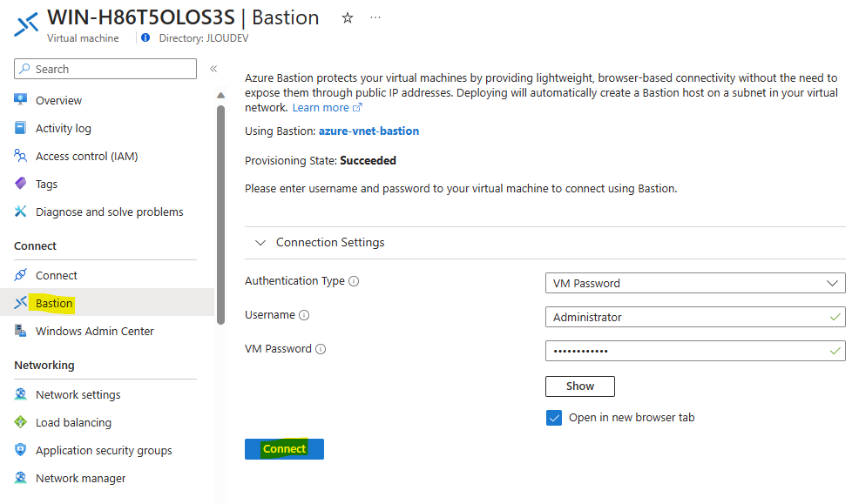Click the Bastion resource icon beside the page title
This screenshot has width=852, height=504.
tap(26, 24)
